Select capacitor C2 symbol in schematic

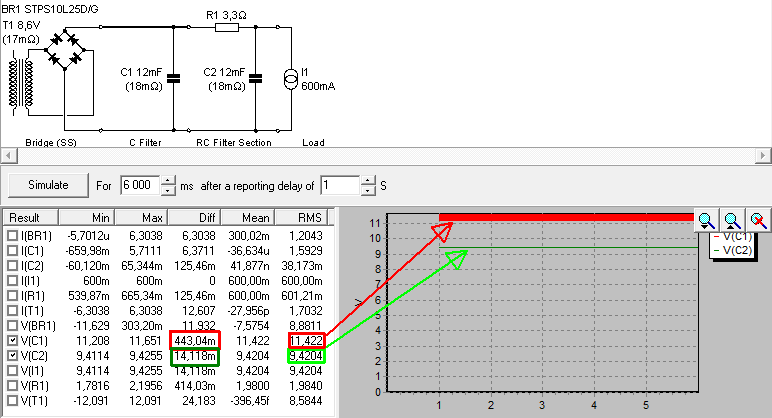255,79
